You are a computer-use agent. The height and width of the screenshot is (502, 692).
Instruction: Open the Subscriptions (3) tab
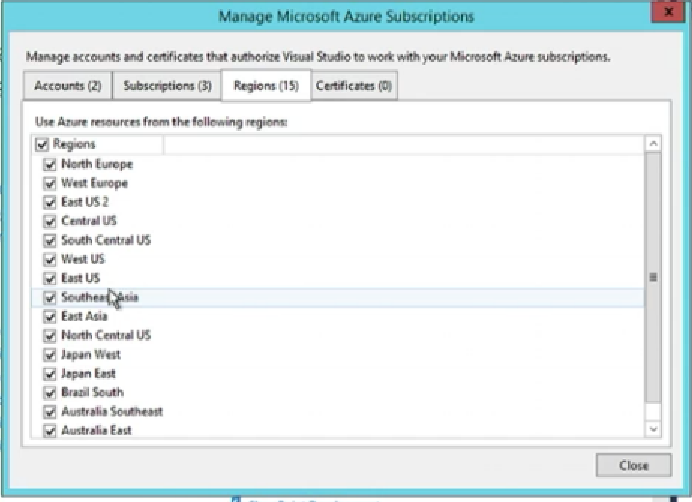[167, 85]
